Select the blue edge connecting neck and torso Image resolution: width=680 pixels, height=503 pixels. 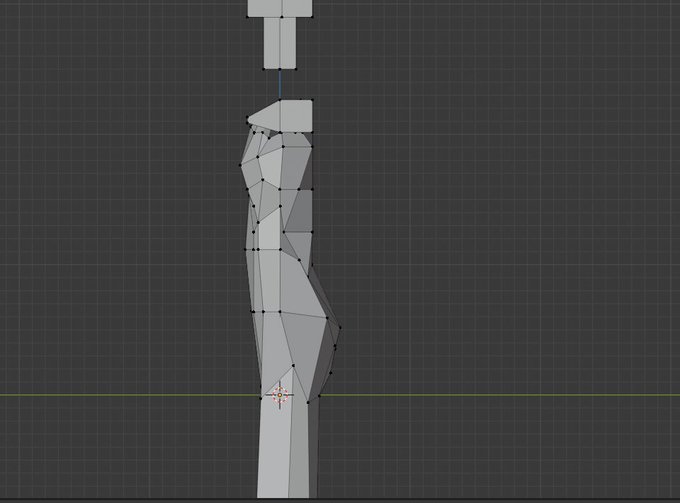pyautogui.click(x=280, y=85)
